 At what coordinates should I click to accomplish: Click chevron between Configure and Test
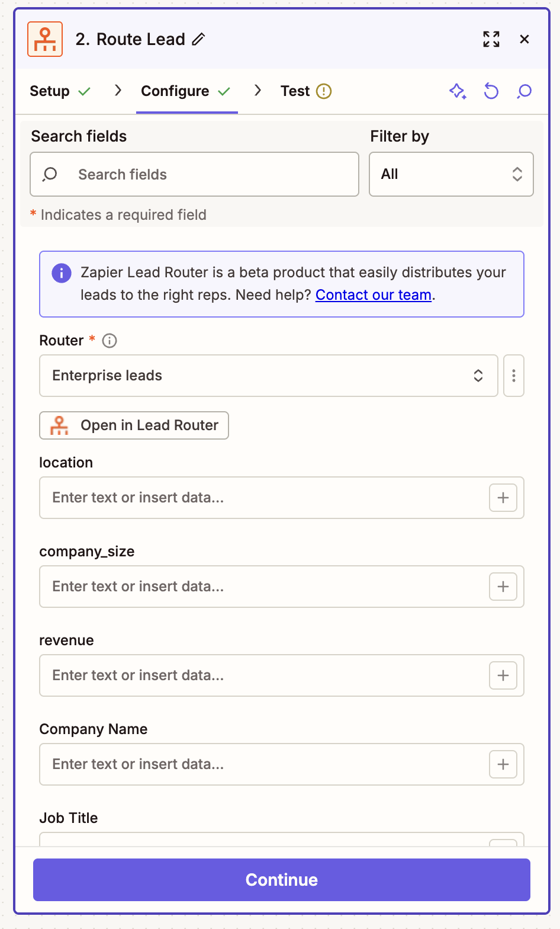(x=258, y=91)
